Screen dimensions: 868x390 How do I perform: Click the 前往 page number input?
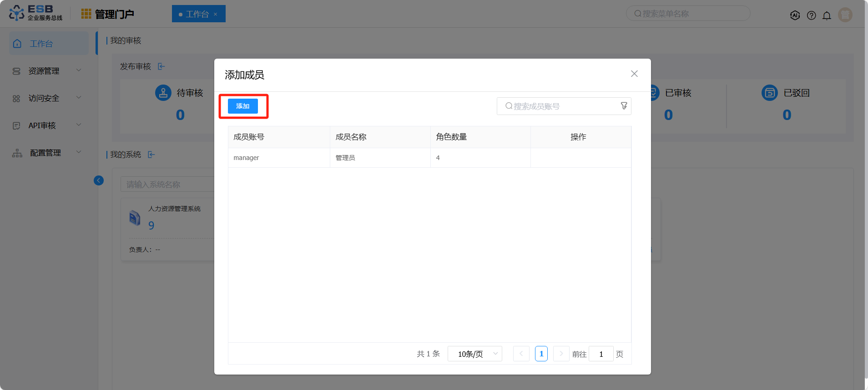point(601,354)
